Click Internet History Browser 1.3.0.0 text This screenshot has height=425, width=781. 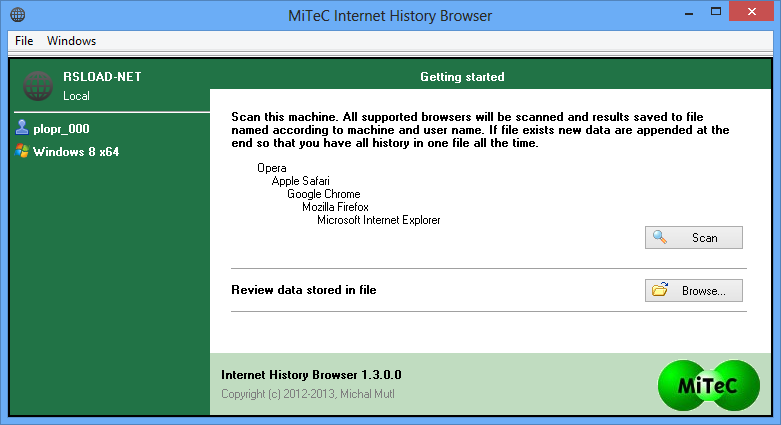(x=311, y=375)
